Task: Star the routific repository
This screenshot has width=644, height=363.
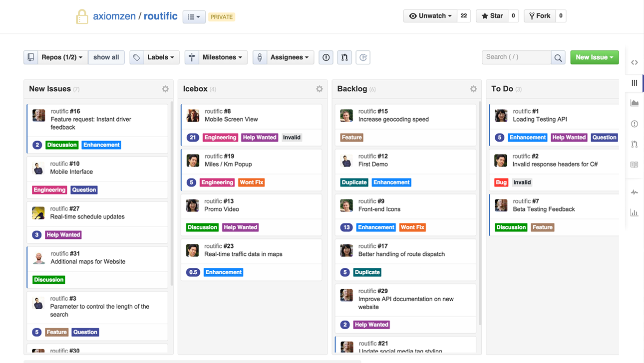Action: 492,16
